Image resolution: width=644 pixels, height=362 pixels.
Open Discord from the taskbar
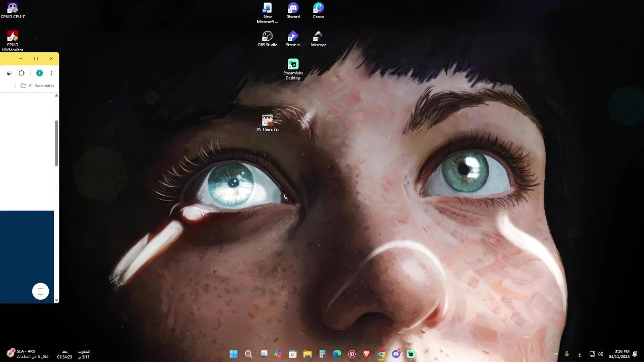point(396,354)
